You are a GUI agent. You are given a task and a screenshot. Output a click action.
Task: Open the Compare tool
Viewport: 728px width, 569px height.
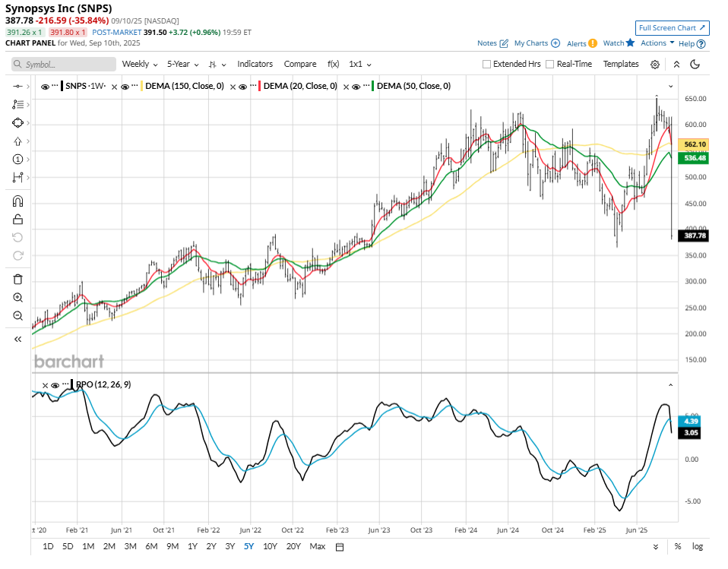tap(300, 64)
